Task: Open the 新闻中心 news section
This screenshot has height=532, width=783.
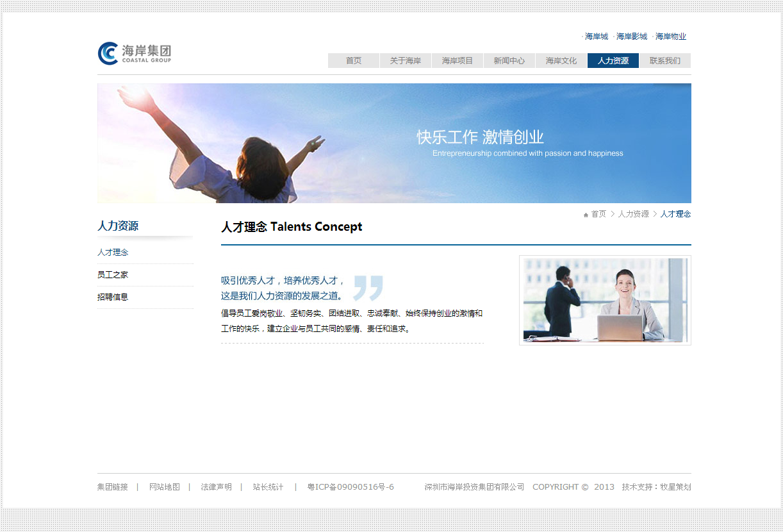Action: [x=509, y=60]
